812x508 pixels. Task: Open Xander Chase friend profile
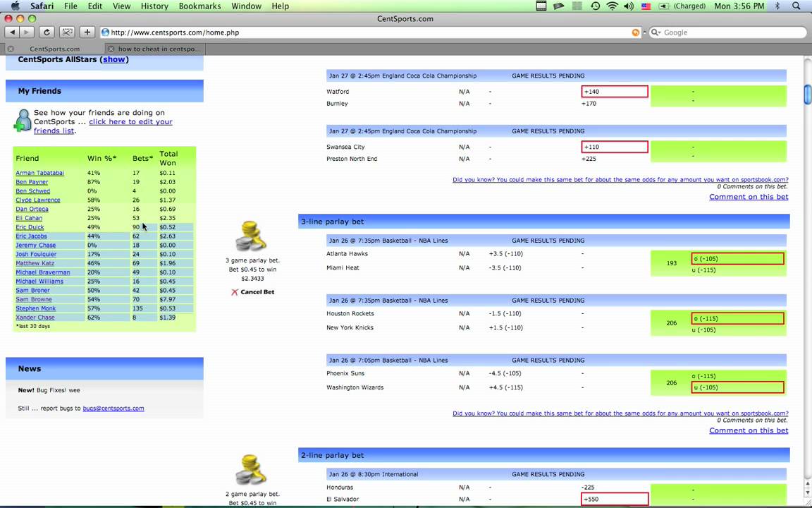tap(35, 317)
